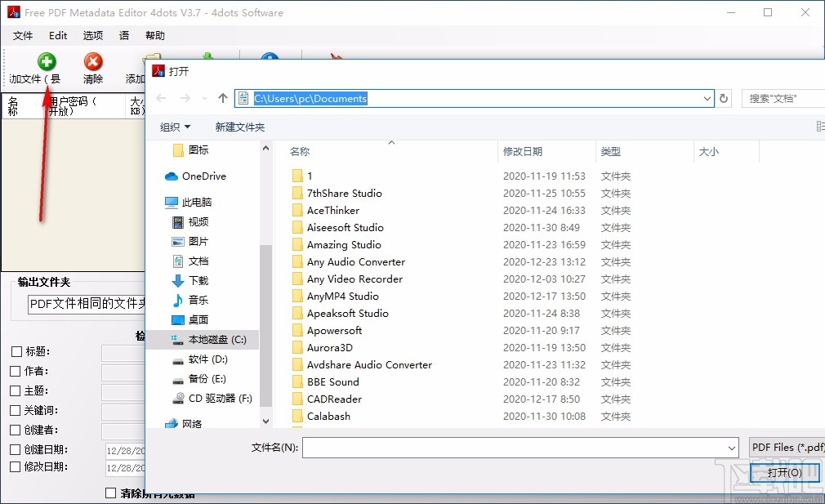Open the 文件 menu
825x504 pixels.
(x=23, y=36)
